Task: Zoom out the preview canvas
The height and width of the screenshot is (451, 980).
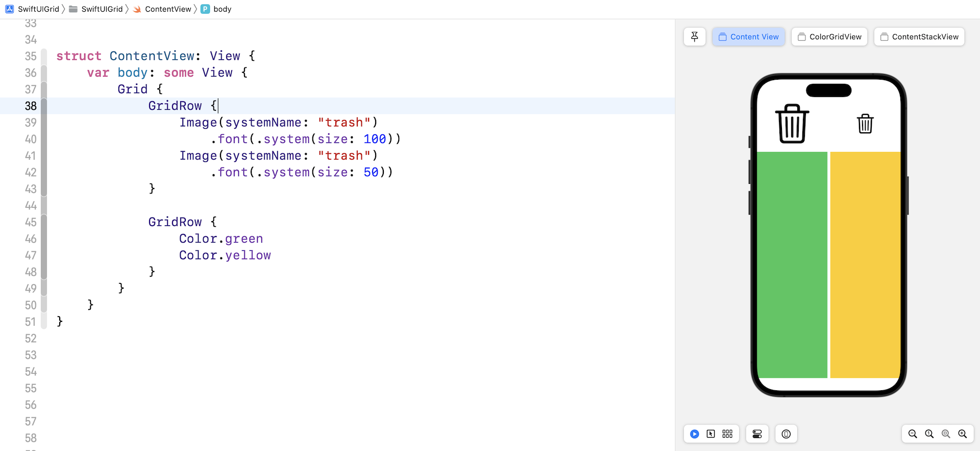Action: click(913, 434)
